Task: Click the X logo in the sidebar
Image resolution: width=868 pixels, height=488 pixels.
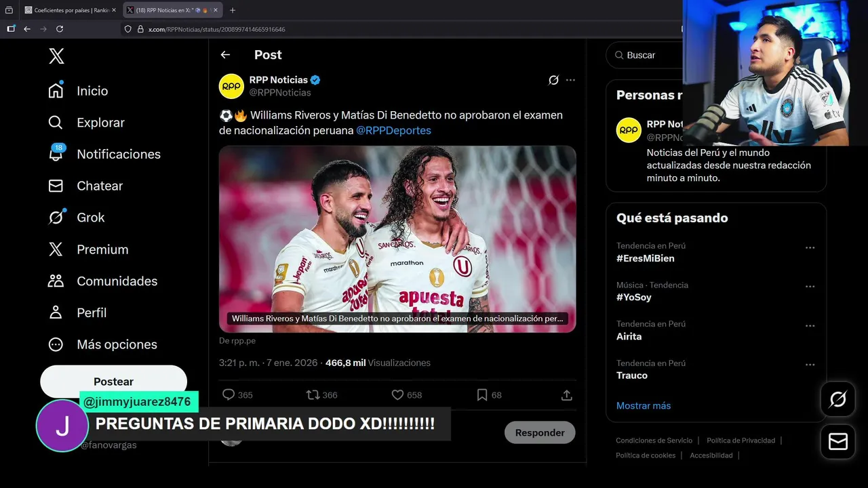Action: [57, 56]
